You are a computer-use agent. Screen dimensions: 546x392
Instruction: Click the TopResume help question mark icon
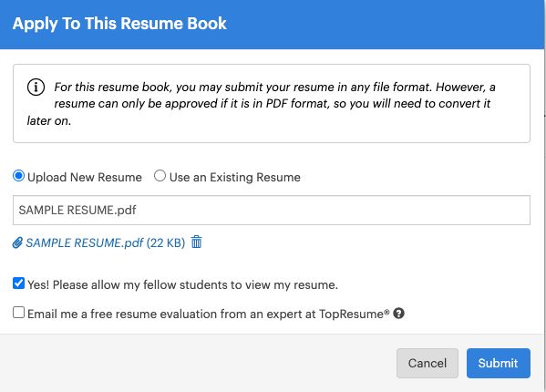(x=398, y=314)
